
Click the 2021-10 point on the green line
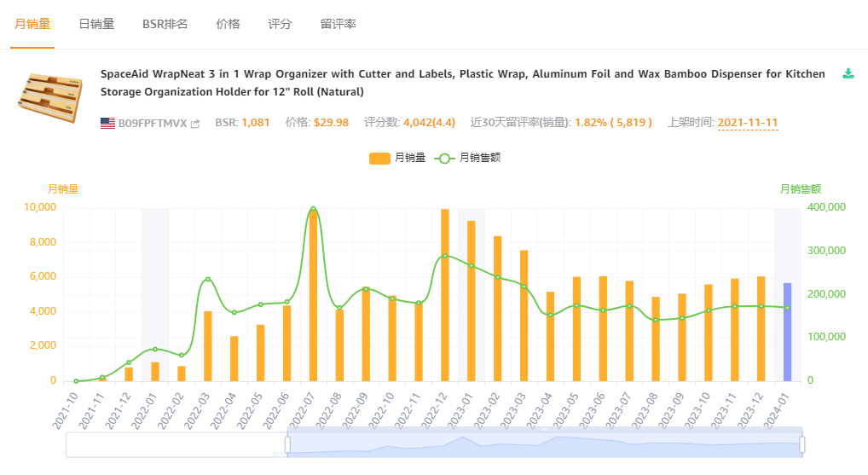click(x=76, y=381)
